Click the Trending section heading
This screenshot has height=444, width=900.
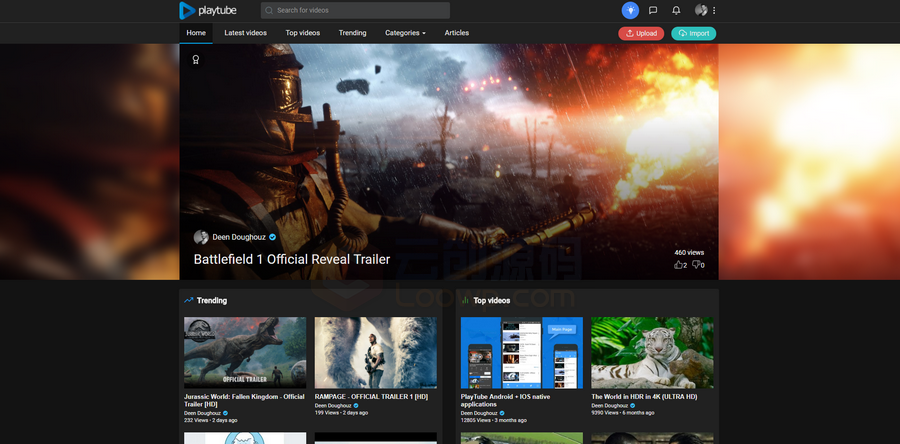click(212, 300)
